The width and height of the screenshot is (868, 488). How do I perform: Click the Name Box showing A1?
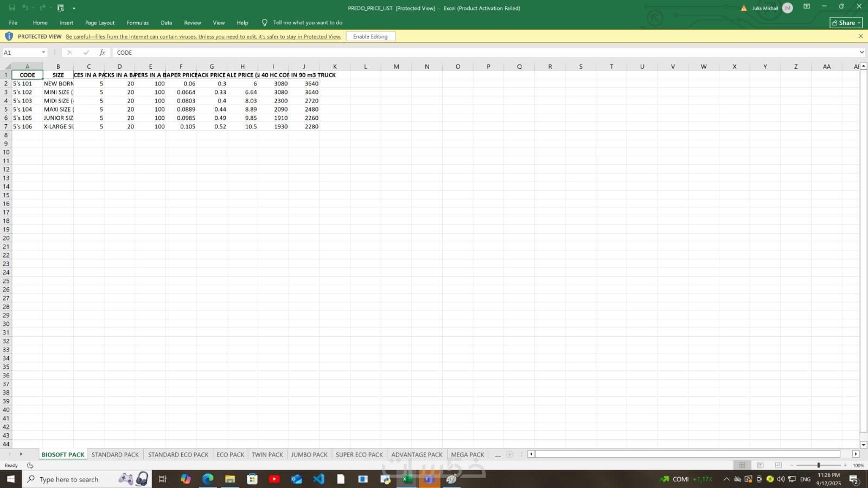click(22, 53)
